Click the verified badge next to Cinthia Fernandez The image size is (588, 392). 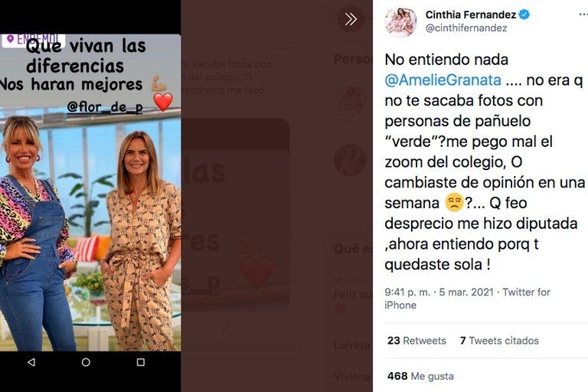click(524, 15)
